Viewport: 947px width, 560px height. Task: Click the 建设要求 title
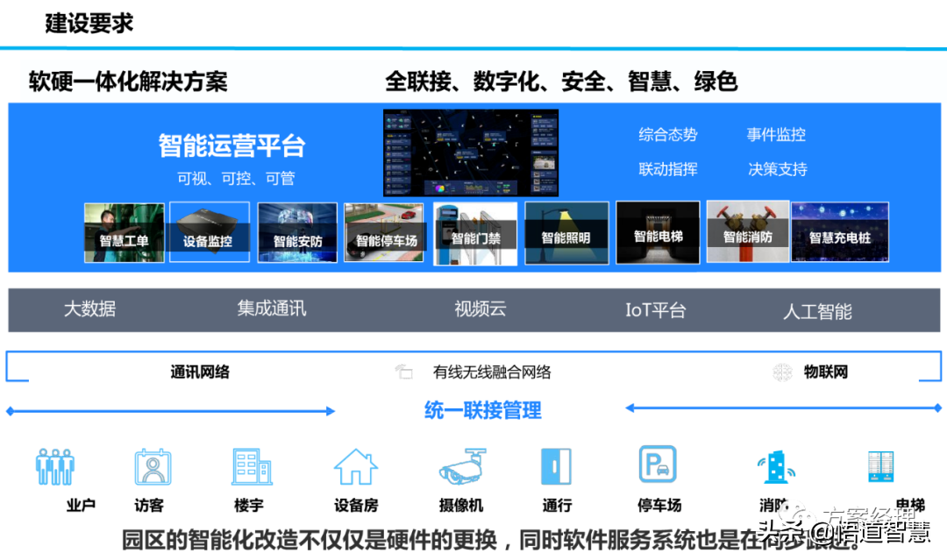coord(89,23)
